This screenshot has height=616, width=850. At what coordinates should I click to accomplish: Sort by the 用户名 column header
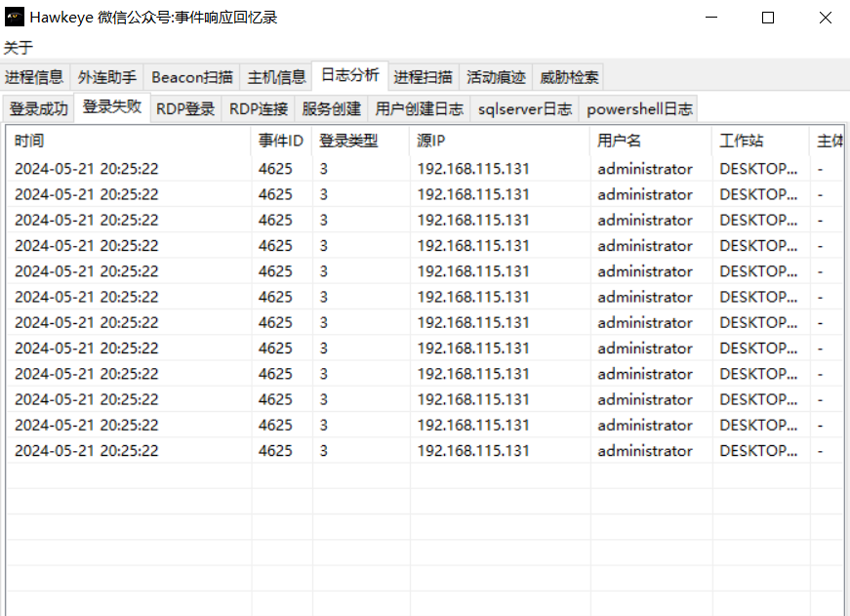(x=651, y=141)
